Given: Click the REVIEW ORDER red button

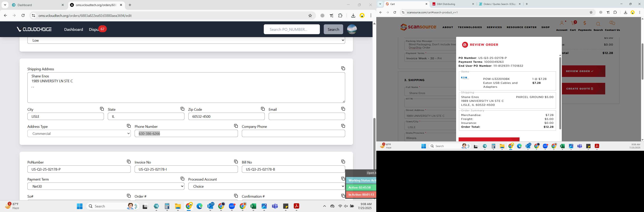Looking at the screenshot, I should tap(583, 71).
